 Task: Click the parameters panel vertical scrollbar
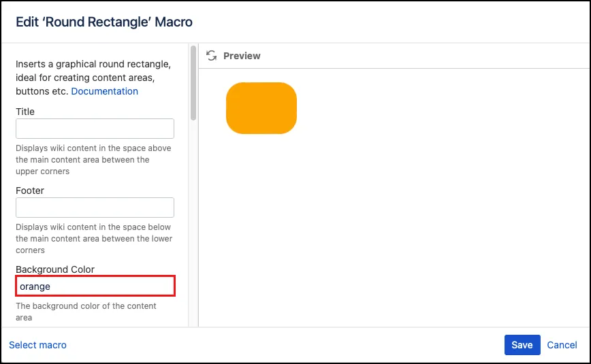point(193,83)
